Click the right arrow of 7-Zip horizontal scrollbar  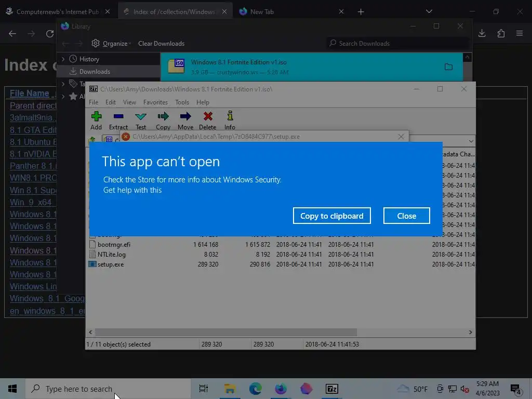point(470,332)
